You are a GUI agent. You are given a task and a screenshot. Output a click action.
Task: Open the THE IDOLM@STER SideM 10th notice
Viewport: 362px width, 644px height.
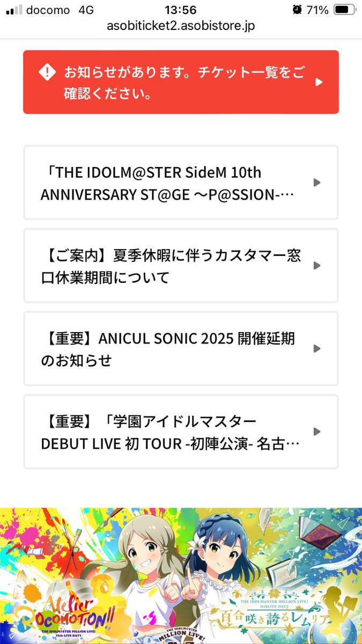tap(181, 182)
